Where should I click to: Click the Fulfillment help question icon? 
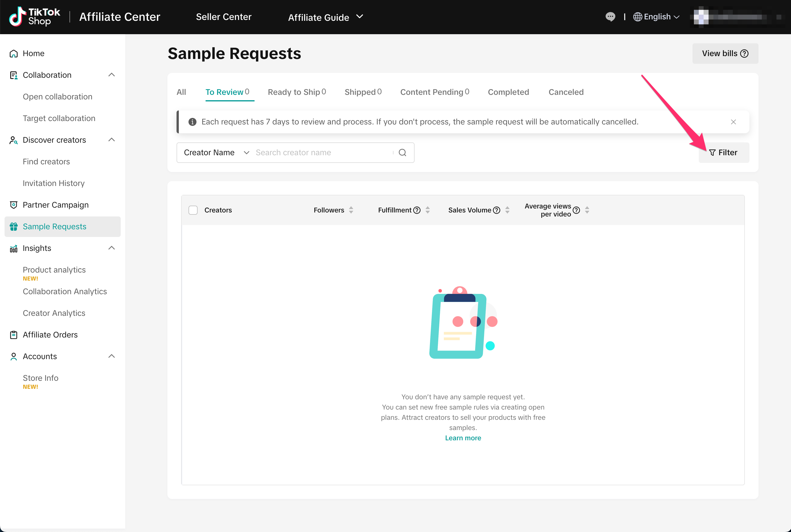[417, 210]
